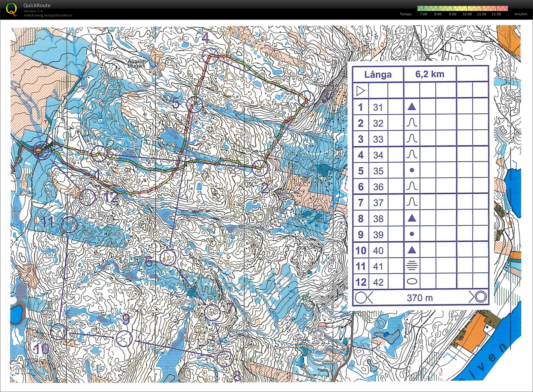This screenshot has height=392, width=533.
Task: Click the last-control circle symbol left of 370 m
Action: 361,298
